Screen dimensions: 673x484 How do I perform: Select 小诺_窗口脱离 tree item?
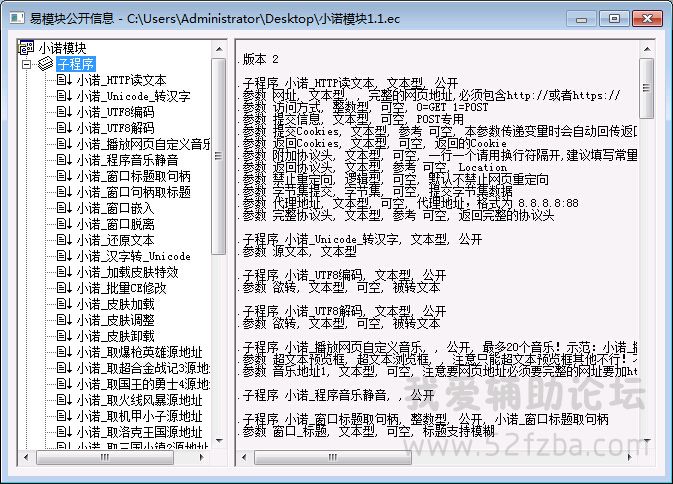[x=115, y=224]
